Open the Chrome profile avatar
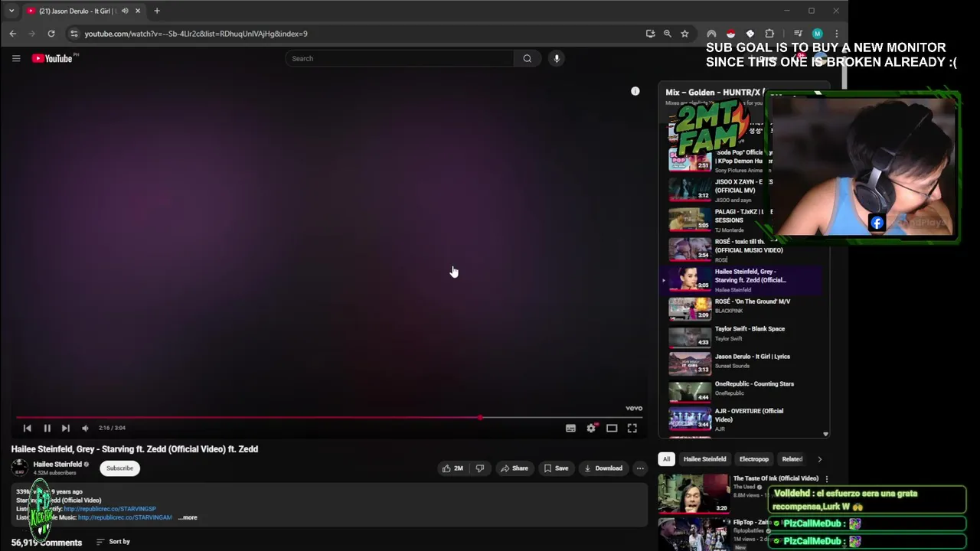980x551 pixels. click(817, 34)
